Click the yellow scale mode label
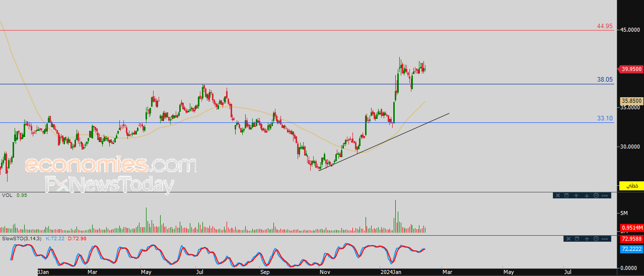Viewport: 644px width, 276px height. coord(632,186)
